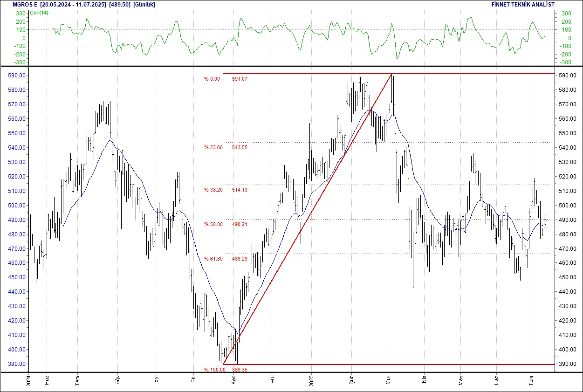
Task: Click the Haz label near 2024
Action: [x=47, y=379]
